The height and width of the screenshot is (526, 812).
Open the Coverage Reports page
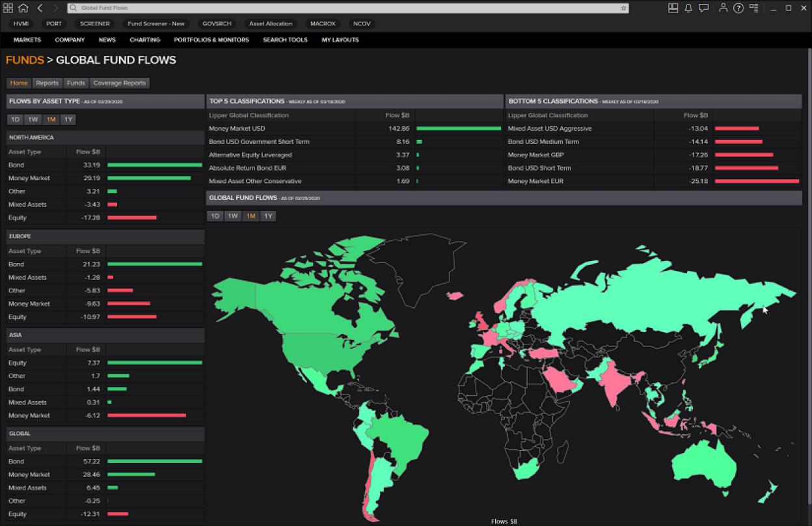119,83
